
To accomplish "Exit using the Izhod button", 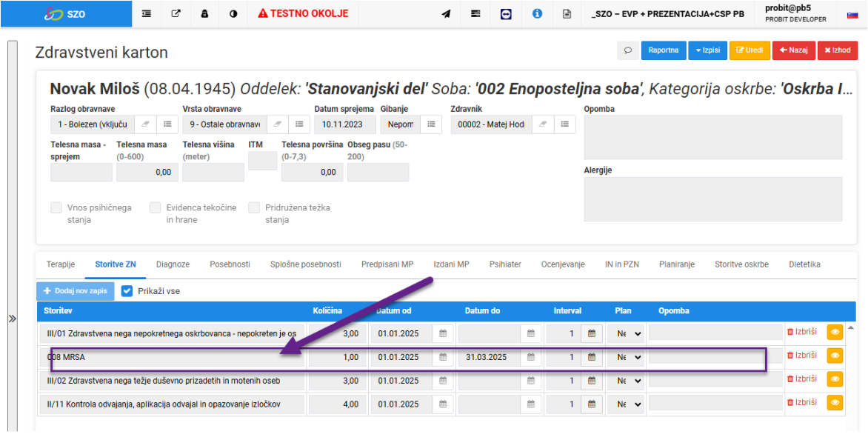I will pos(838,50).
